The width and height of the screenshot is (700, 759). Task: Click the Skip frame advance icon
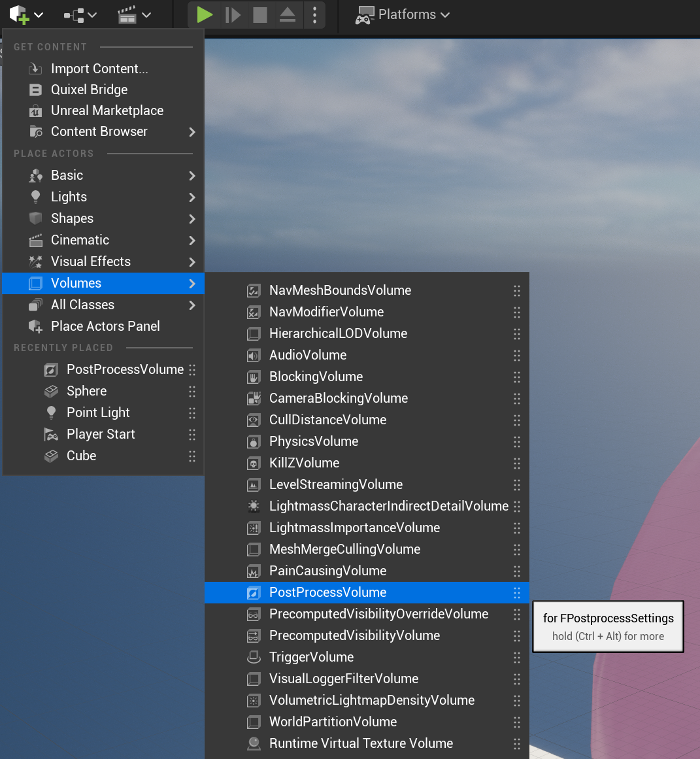tap(233, 14)
